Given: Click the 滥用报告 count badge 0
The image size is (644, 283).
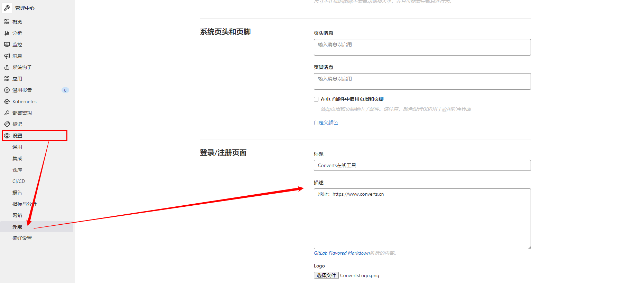Looking at the screenshot, I should pyautogui.click(x=65, y=90).
